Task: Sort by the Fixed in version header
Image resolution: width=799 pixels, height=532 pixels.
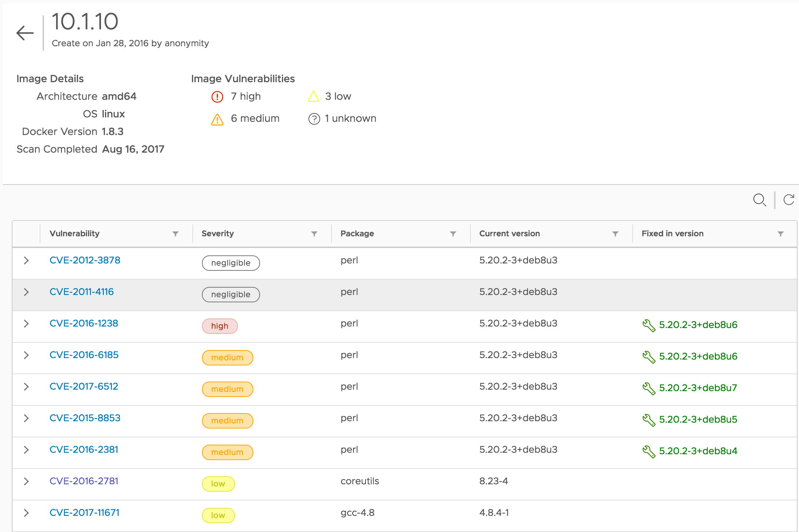Action: [673, 233]
